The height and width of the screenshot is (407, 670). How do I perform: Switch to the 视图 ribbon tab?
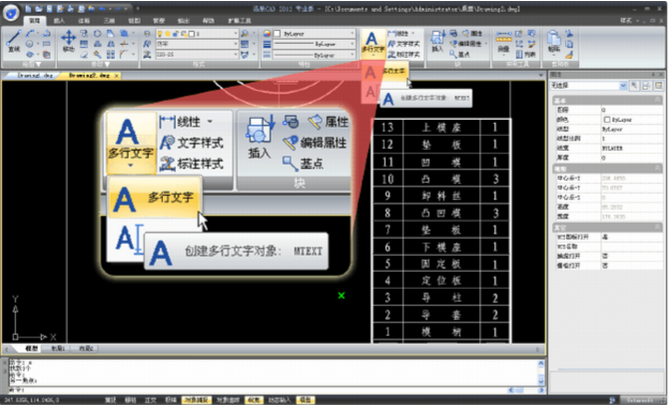click(x=134, y=20)
